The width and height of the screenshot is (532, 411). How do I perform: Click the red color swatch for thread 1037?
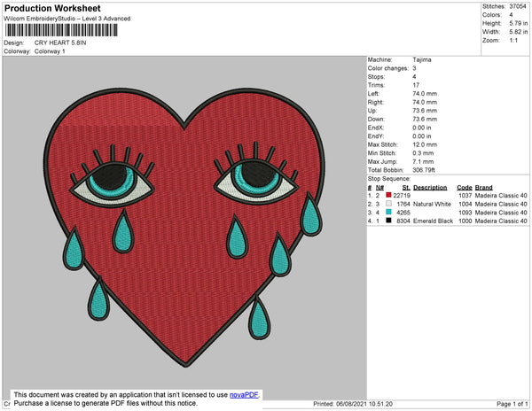pyautogui.click(x=389, y=195)
